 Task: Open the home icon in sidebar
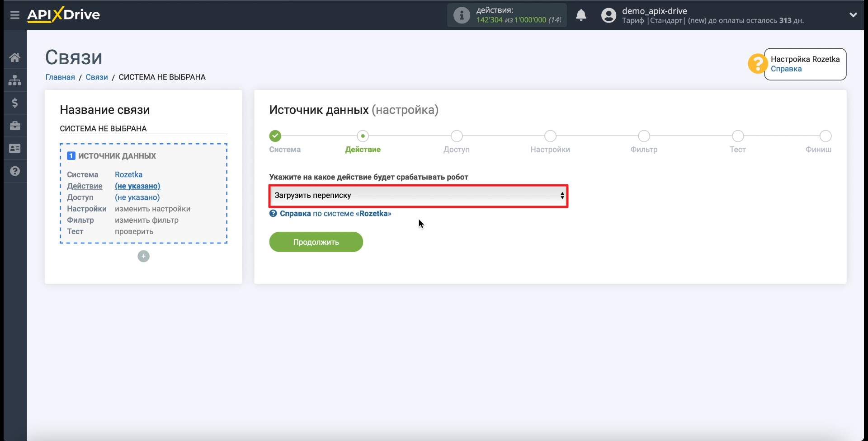tap(15, 57)
